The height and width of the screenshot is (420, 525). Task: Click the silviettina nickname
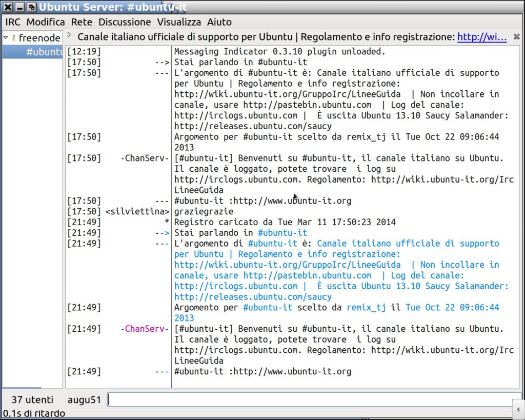137,211
